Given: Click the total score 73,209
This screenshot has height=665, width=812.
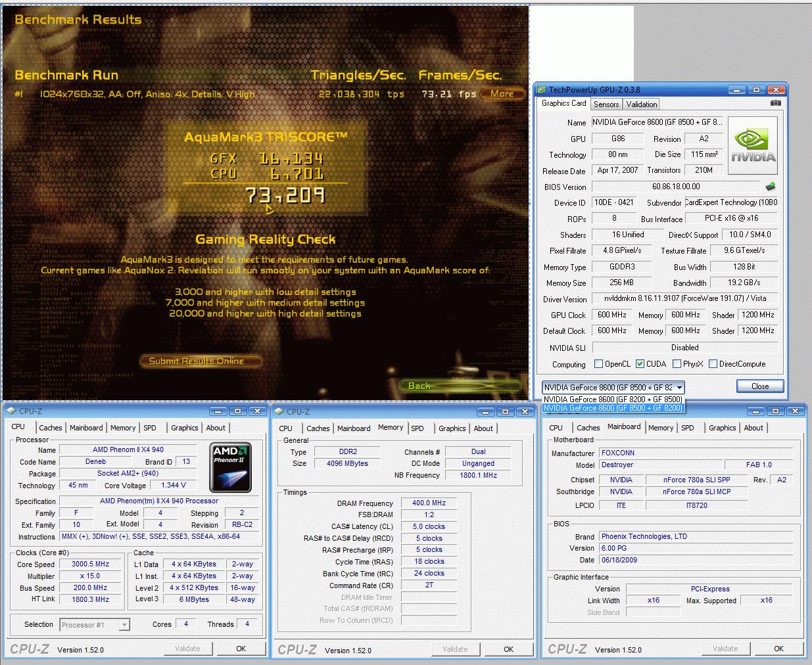Looking at the screenshot, I should coord(285,195).
